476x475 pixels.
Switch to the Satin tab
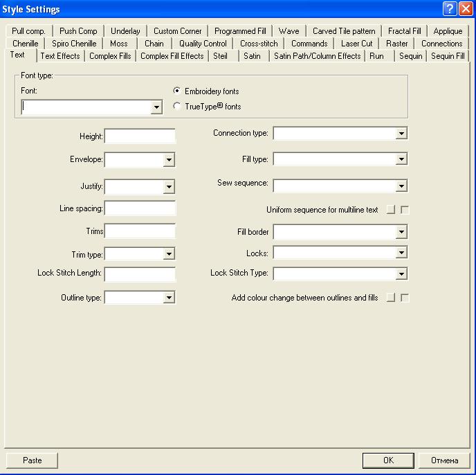[x=252, y=56]
